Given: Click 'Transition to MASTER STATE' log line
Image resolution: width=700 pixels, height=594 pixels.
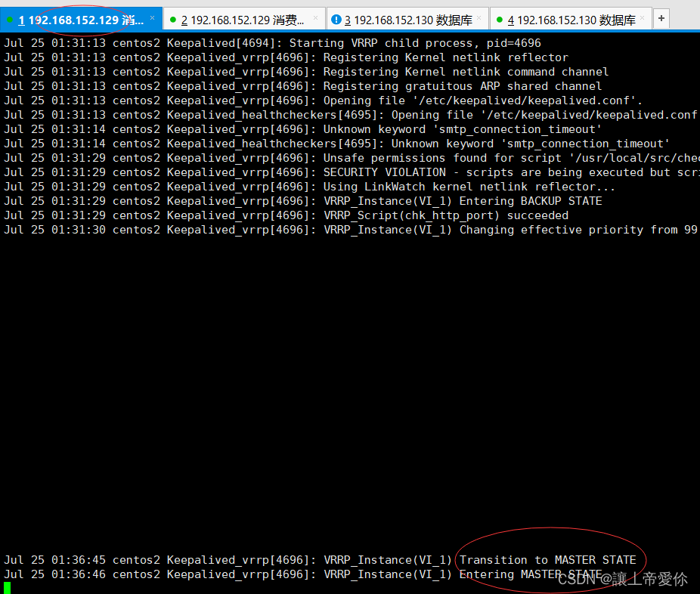Looking at the screenshot, I should (320, 560).
